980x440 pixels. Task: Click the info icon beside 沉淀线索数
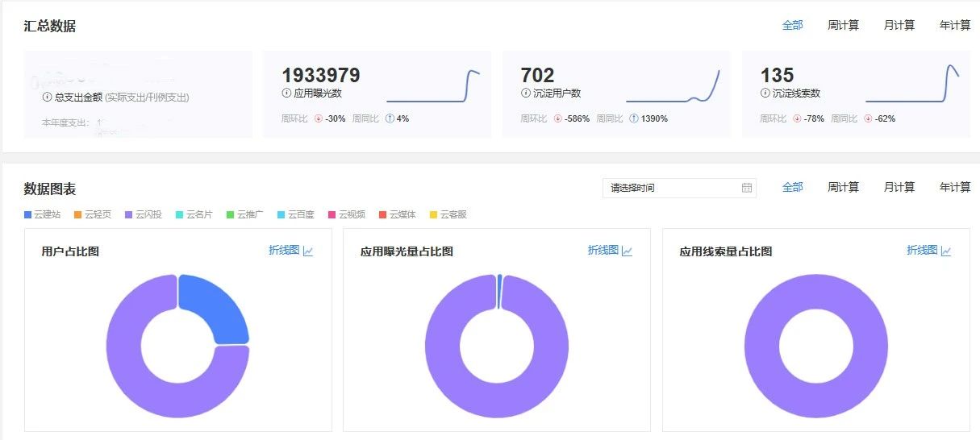(x=765, y=93)
